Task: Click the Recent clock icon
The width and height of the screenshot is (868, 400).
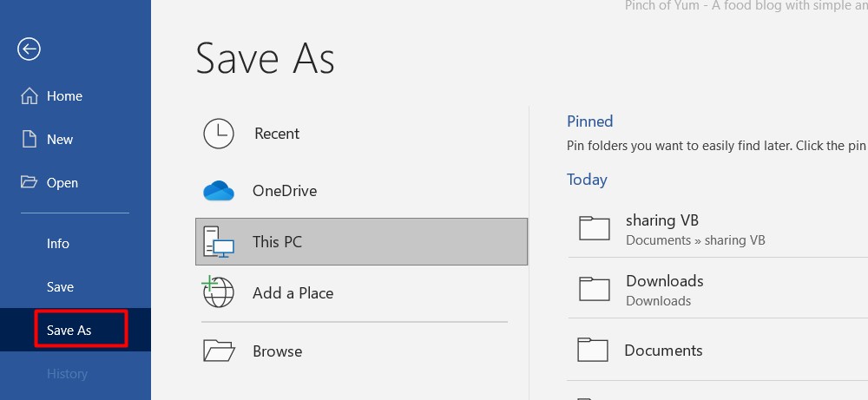Action: (218, 134)
